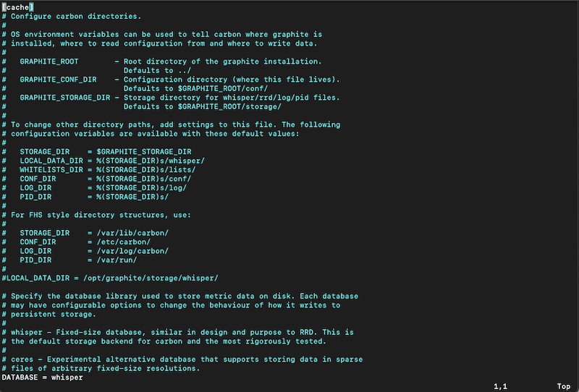Screen dimensions: 579x392
Task: Click the /var/run/ path
Action: coord(117,260)
